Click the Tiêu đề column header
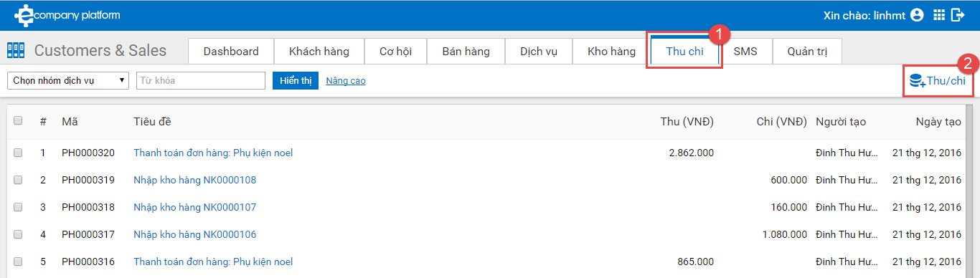980x278 pixels. [152, 122]
